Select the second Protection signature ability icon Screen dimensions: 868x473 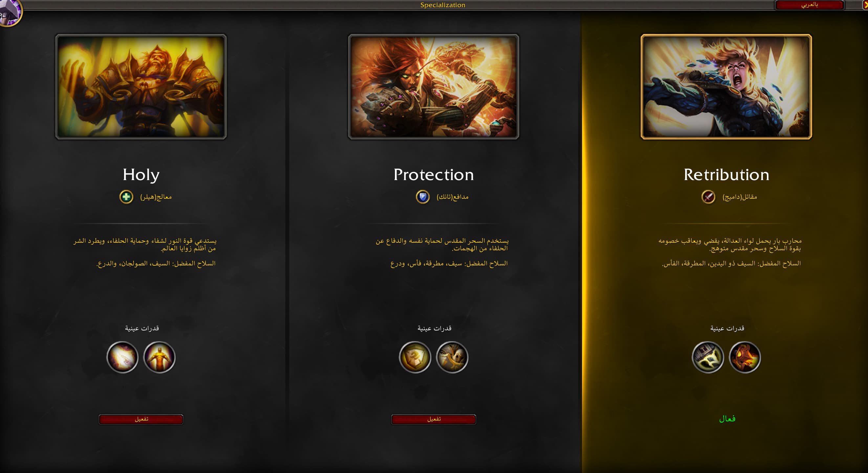pos(452,357)
